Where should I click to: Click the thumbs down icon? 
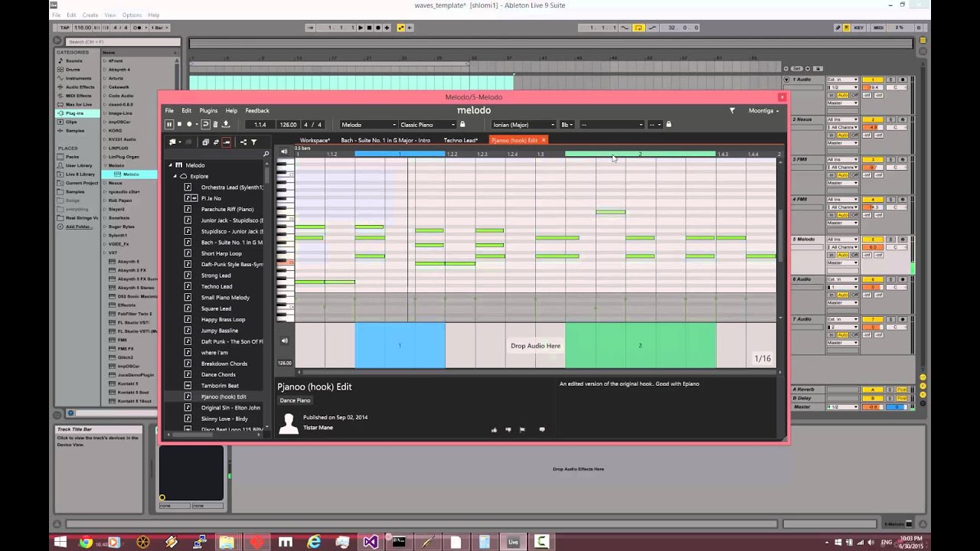click(508, 429)
